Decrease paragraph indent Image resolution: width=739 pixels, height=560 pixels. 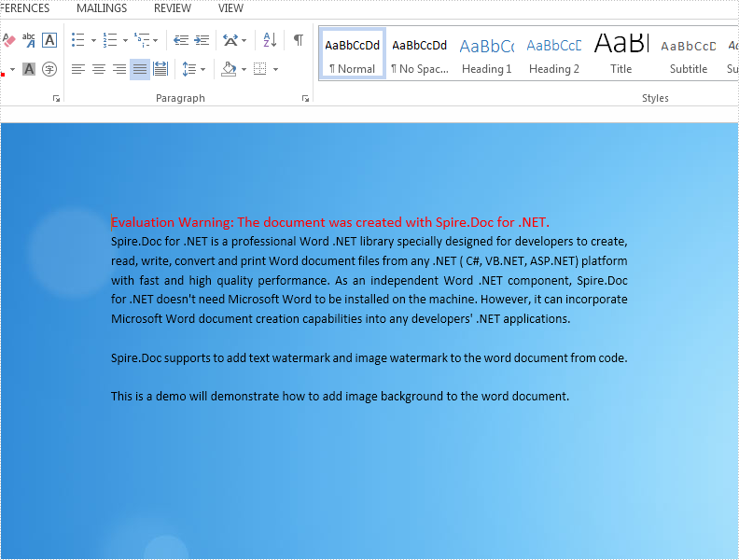tap(181, 40)
